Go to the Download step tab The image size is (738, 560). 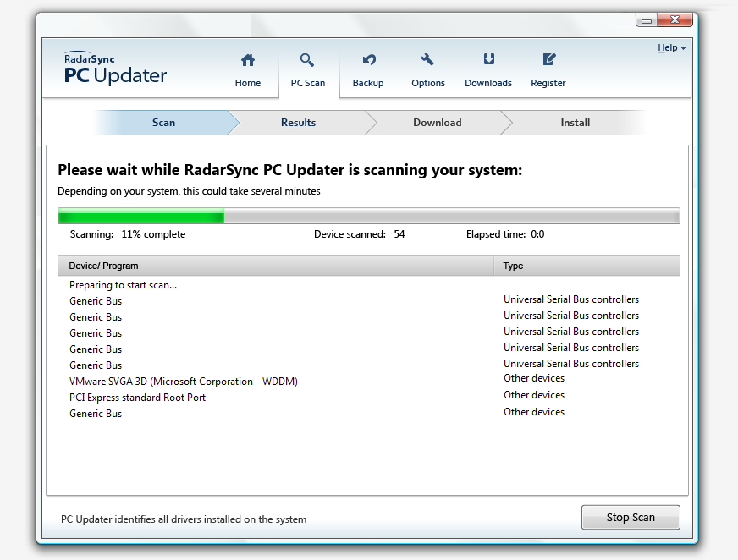tap(437, 123)
